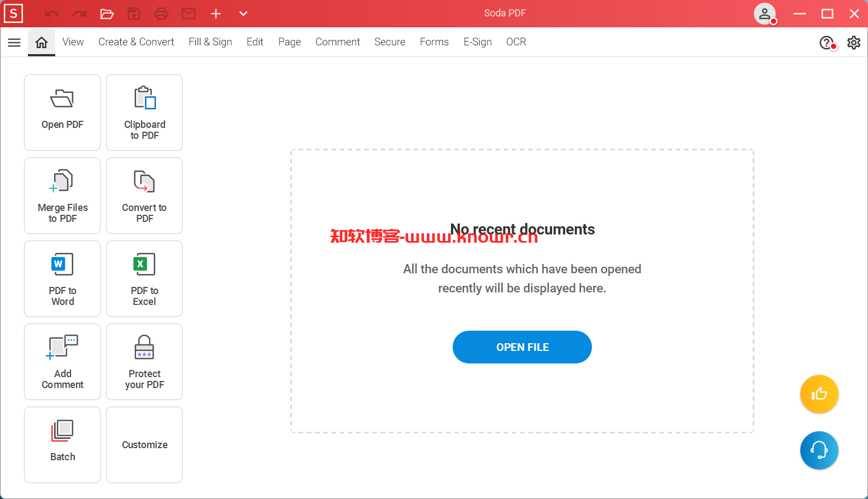This screenshot has width=868, height=499.
Task: Click the Protect your PDF tile
Action: [144, 362]
